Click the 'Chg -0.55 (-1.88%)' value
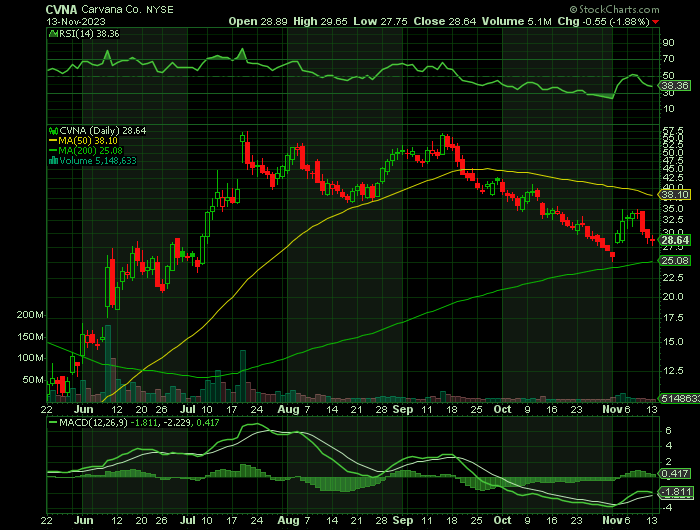The height and width of the screenshot is (530, 700). tap(603, 21)
